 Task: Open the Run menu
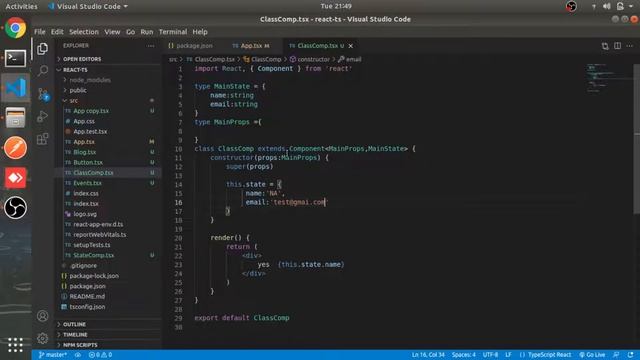(147, 32)
